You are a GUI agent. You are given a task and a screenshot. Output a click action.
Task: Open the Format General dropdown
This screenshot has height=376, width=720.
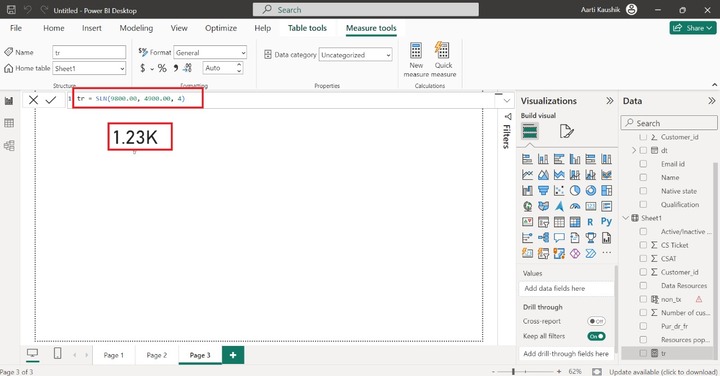pyautogui.click(x=210, y=53)
